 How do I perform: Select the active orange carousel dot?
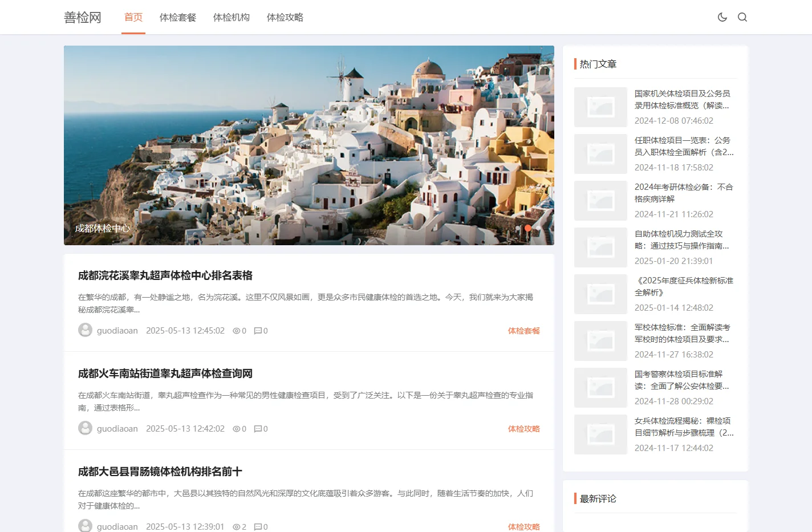(x=528, y=228)
